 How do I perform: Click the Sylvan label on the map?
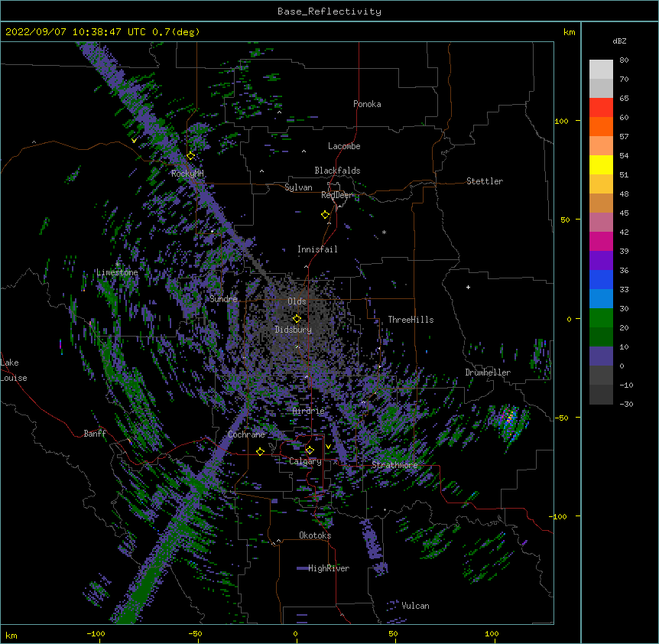(298, 187)
